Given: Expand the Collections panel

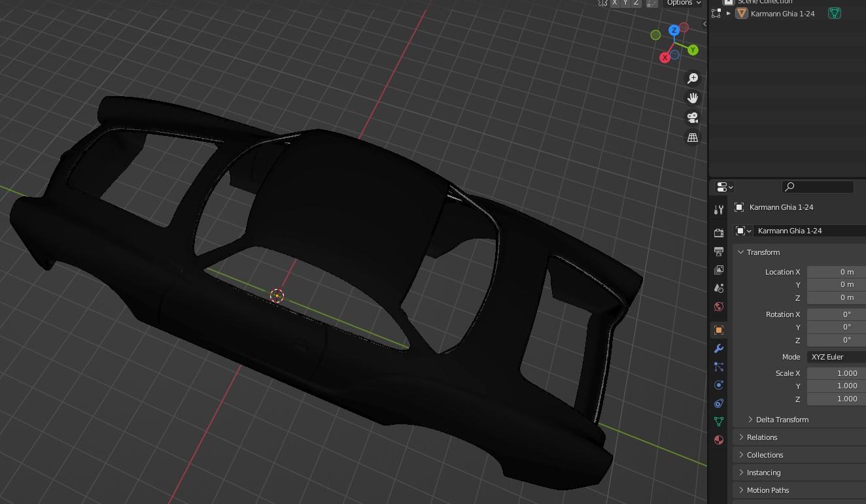Looking at the screenshot, I should click(x=741, y=455).
